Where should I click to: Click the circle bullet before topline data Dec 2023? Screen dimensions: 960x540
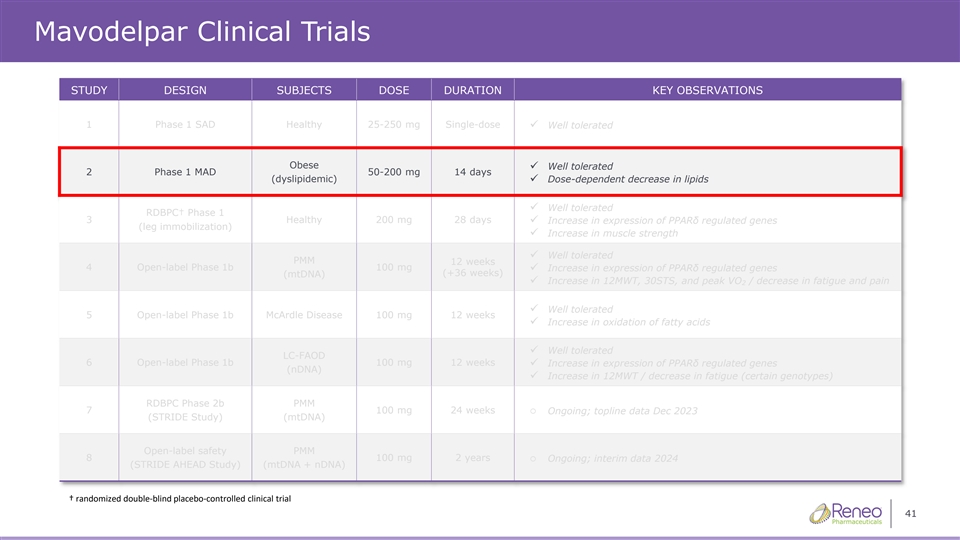(x=533, y=411)
